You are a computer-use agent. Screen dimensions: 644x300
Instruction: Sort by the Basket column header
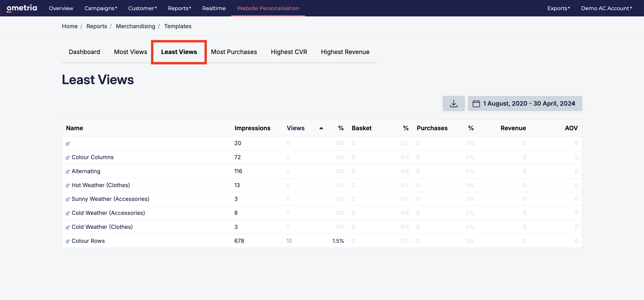361,128
